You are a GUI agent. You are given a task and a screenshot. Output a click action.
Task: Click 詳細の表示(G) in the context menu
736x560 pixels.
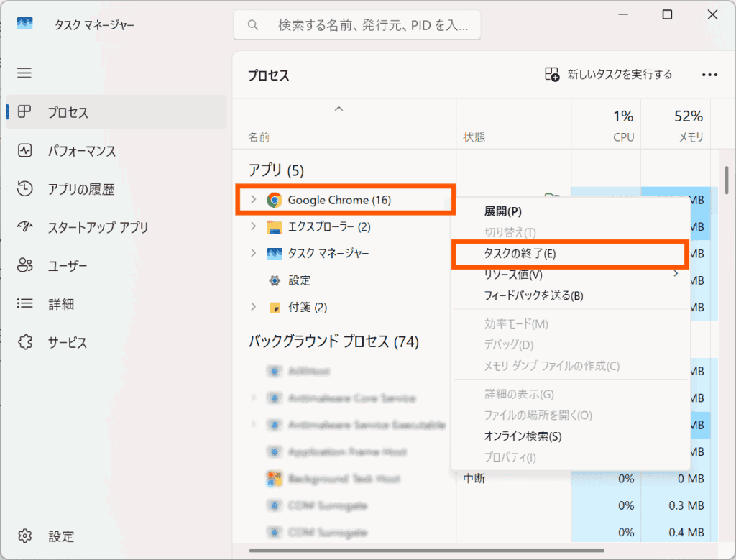point(519,394)
